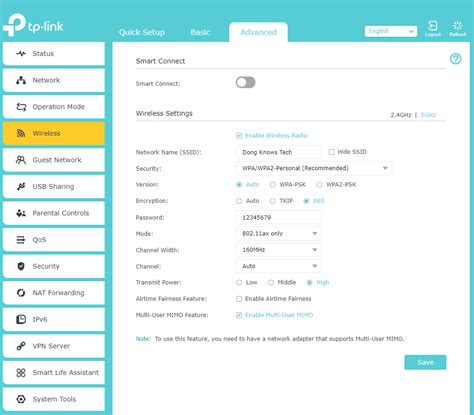Click the VPN Server link icon
The width and height of the screenshot is (474, 415).
click(21, 346)
